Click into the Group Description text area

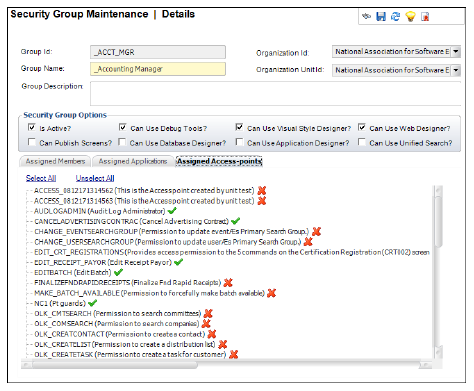point(275,94)
